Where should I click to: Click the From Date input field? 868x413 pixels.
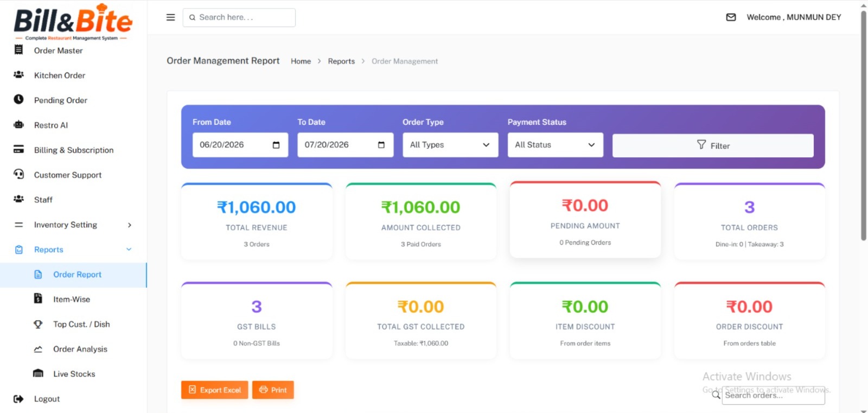click(240, 145)
